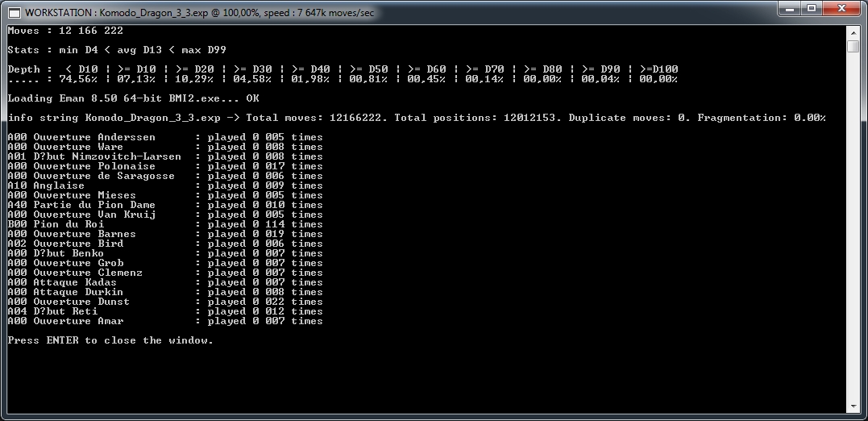The image size is (868, 421).
Task: Click the 'A01 D?but Nimzovitch-Larsen' row
Action: pos(165,156)
